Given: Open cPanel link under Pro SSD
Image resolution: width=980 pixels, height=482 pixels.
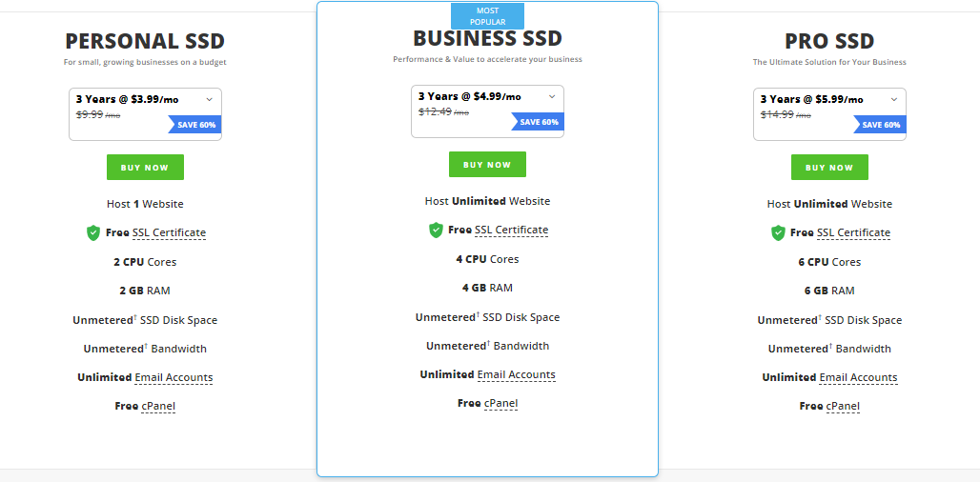Looking at the screenshot, I should click(843, 407).
